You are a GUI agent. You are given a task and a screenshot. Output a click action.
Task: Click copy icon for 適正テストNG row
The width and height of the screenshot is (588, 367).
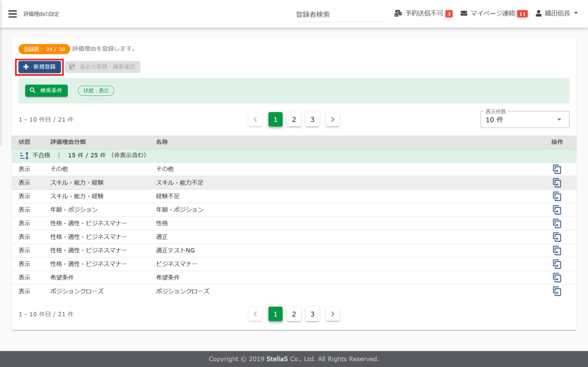pos(556,250)
